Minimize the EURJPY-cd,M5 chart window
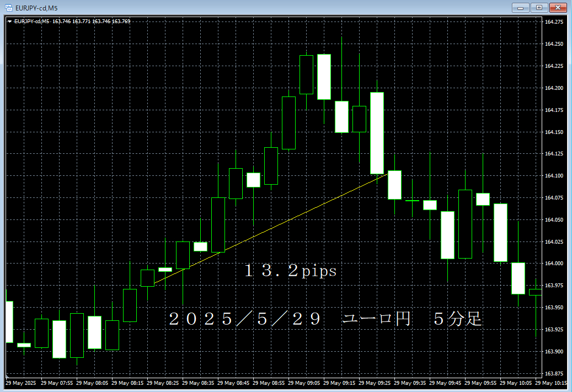This screenshot has height=392, width=572. 520,8
